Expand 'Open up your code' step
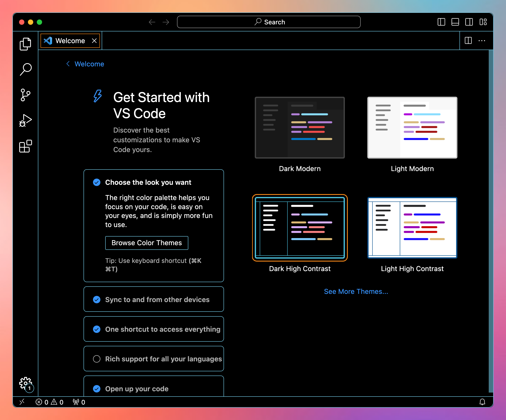This screenshot has height=420, width=506. click(x=137, y=389)
